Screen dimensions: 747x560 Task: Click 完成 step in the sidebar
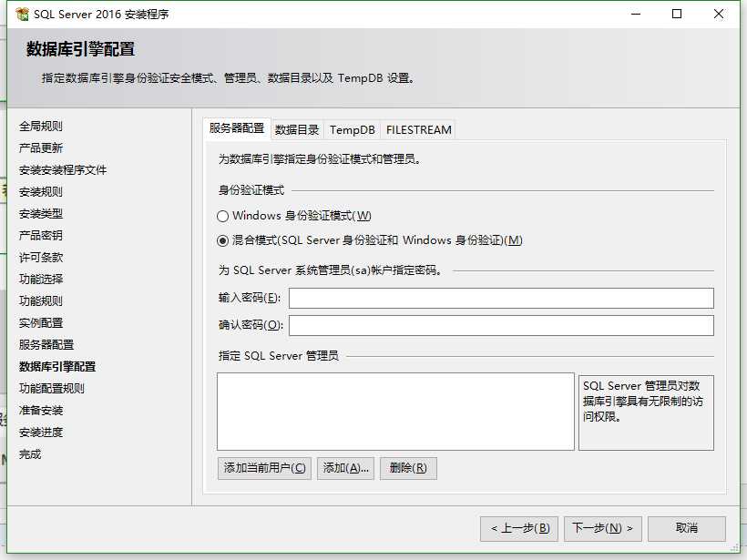click(x=30, y=454)
